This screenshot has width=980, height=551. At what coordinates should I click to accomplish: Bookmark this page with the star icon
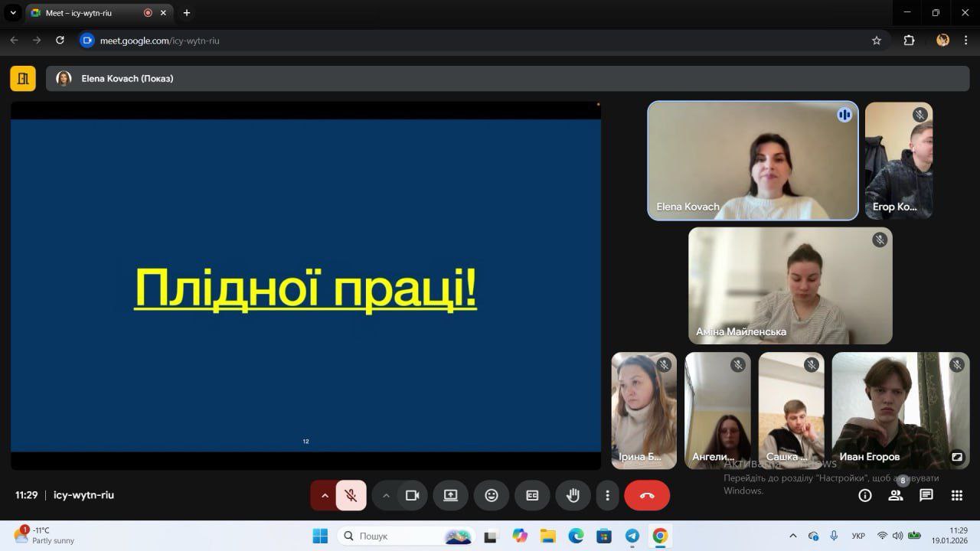(x=877, y=41)
